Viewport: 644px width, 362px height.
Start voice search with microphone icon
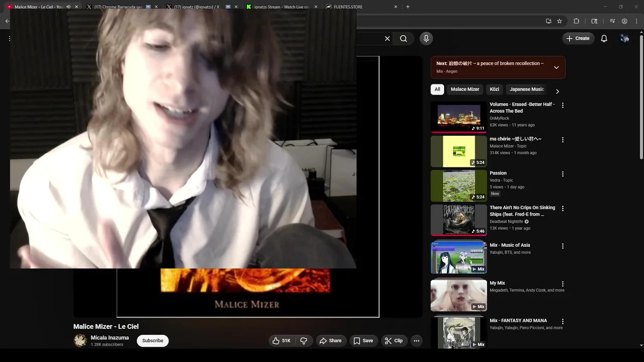pos(426,39)
